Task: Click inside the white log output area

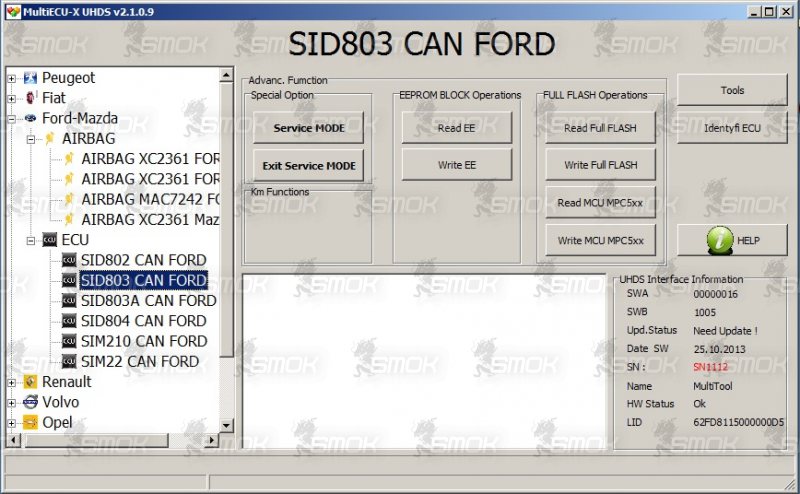Action: [x=424, y=362]
